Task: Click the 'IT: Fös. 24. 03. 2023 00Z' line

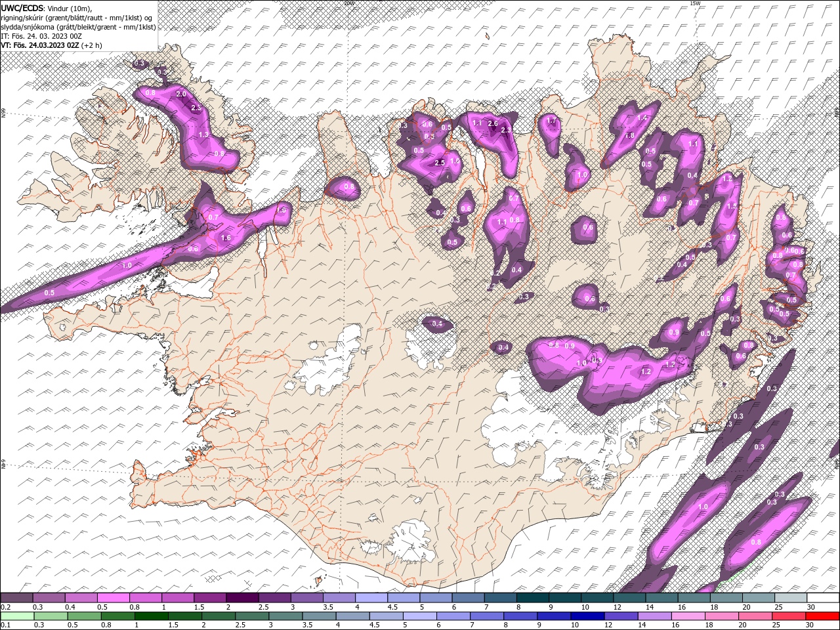Action: coord(41,36)
